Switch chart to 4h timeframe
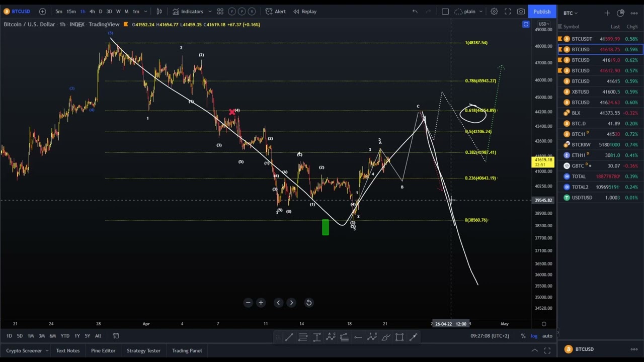The width and height of the screenshot is (644, 362). point(92,11)
